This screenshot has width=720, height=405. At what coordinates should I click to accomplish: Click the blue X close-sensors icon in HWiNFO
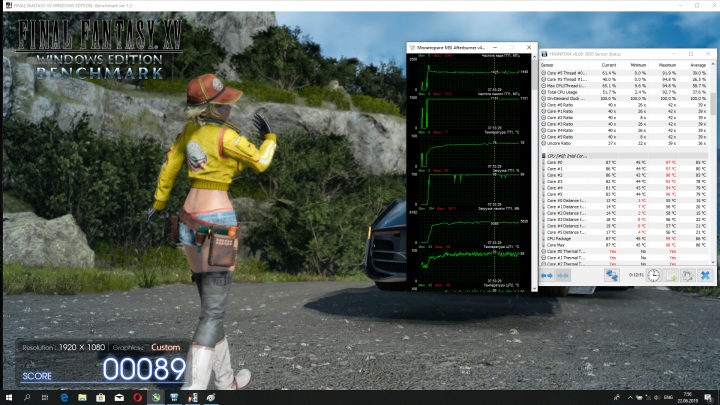(705, 275)
